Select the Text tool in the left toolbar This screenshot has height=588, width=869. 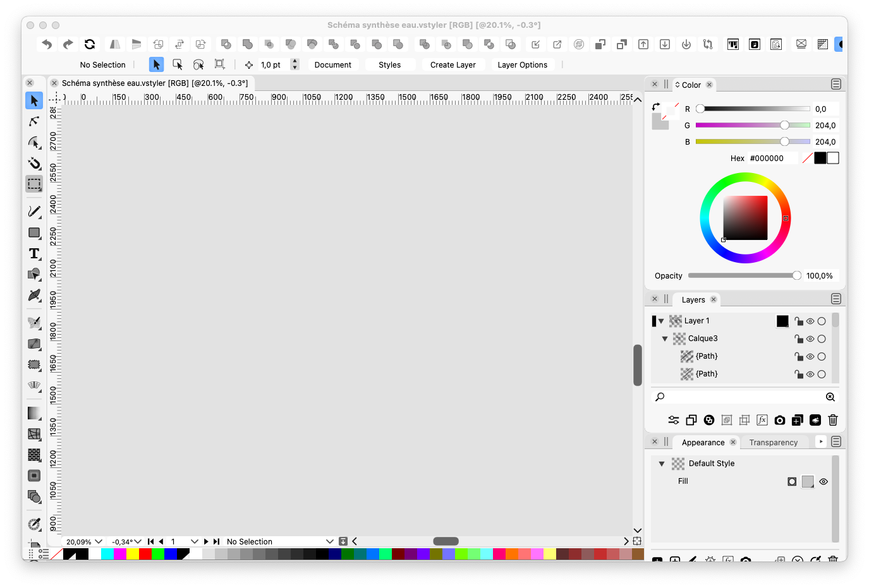34,254
